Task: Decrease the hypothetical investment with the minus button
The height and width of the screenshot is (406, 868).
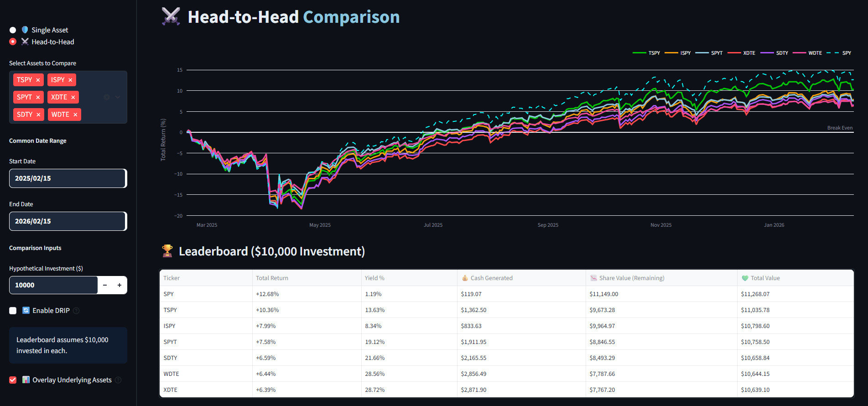Action: (105, 285)
